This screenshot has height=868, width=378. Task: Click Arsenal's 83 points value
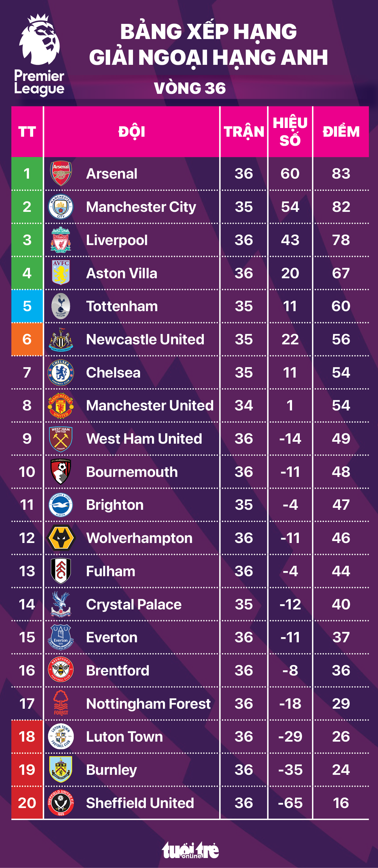[x=341, y=173]
